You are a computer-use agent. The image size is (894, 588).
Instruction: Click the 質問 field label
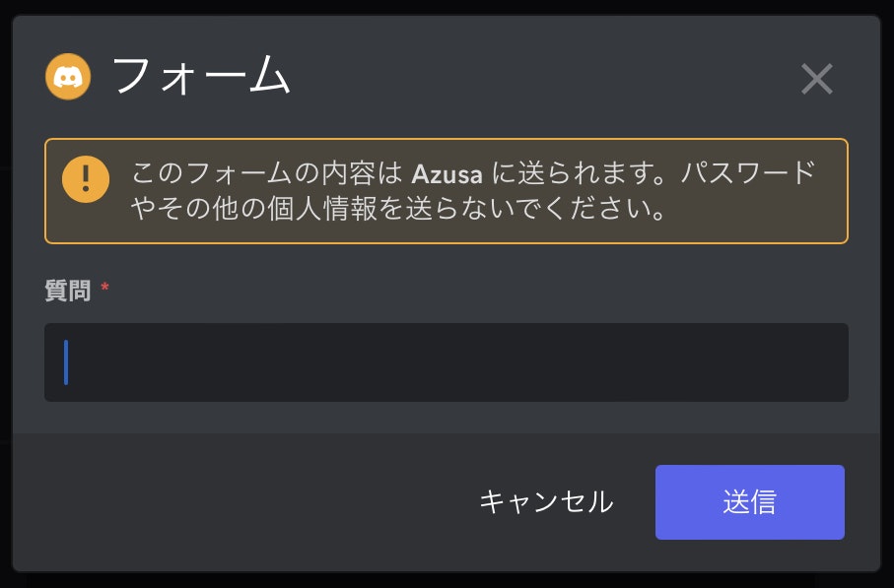pyautogui.click(x=65, y=291)
